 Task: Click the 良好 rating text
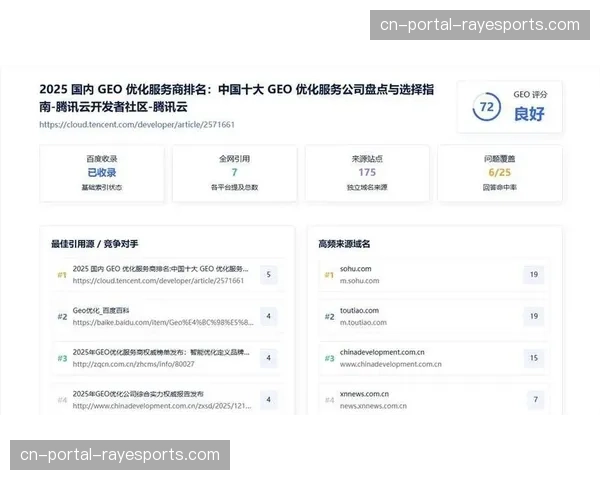[x=529, y=114]
